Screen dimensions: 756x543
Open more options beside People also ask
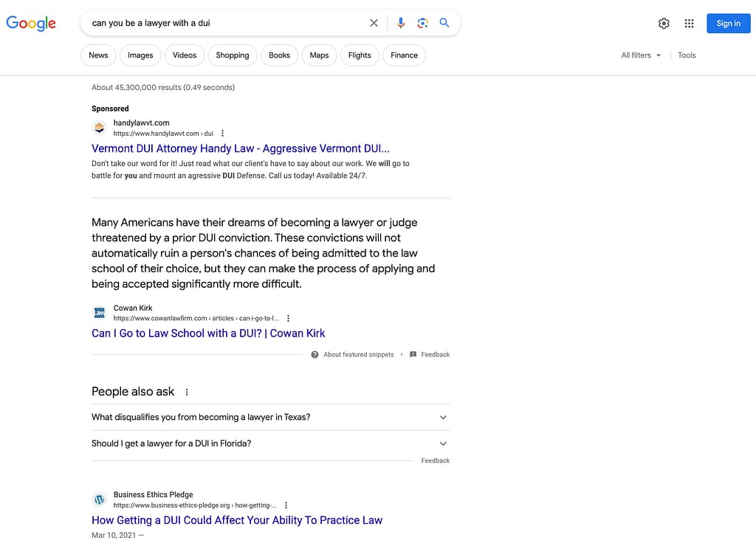187,392
